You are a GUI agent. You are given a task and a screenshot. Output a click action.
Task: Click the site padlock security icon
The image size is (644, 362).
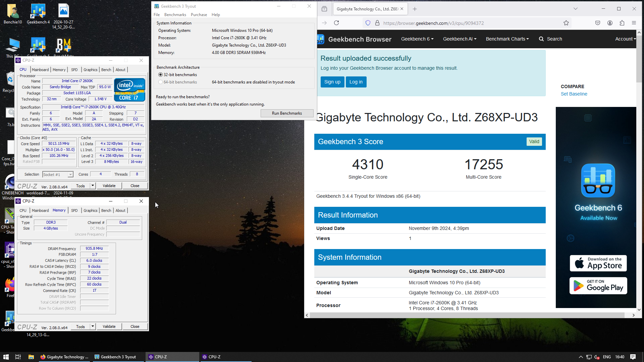coord(377,23)
